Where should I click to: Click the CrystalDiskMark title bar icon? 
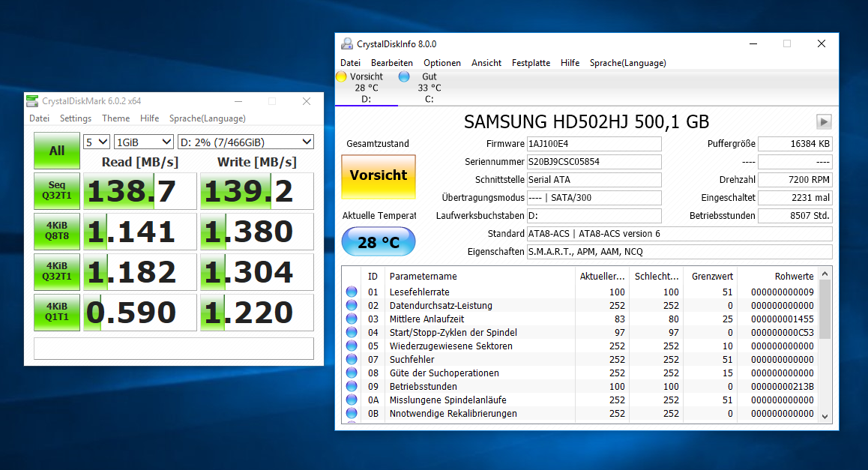pos(33,101)
